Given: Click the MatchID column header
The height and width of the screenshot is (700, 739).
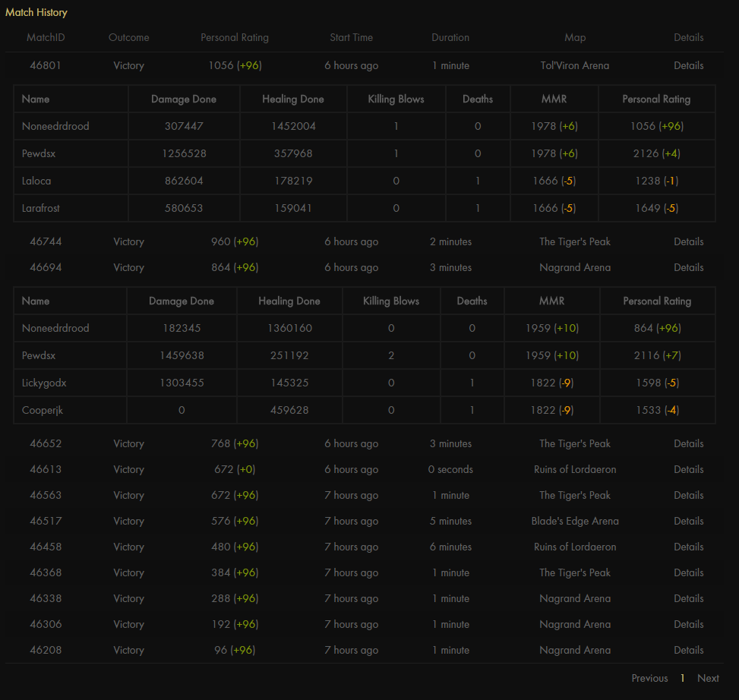Looking at the screenshot, I should point(46,38).
